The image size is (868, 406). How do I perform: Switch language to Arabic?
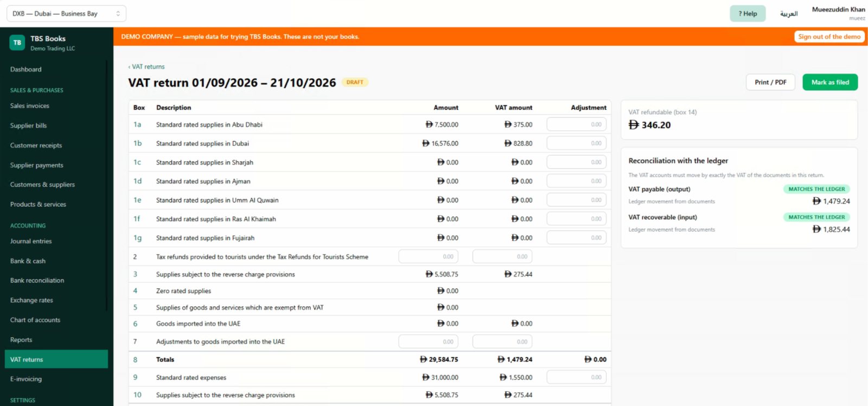tap(789, 14)
